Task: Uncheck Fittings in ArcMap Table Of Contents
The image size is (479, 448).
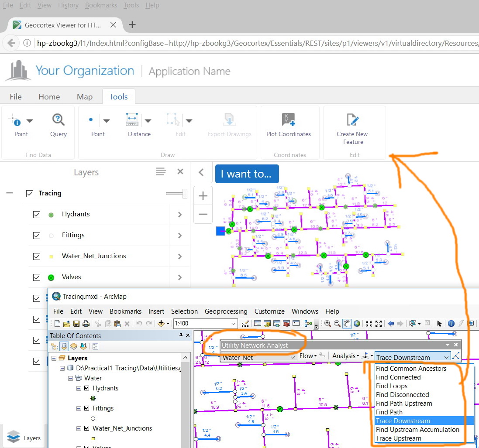Action: click(87, 408)
